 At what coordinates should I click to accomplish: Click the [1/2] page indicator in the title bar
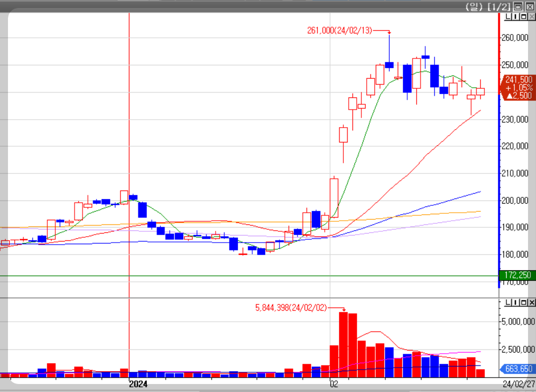coord(499,6)
